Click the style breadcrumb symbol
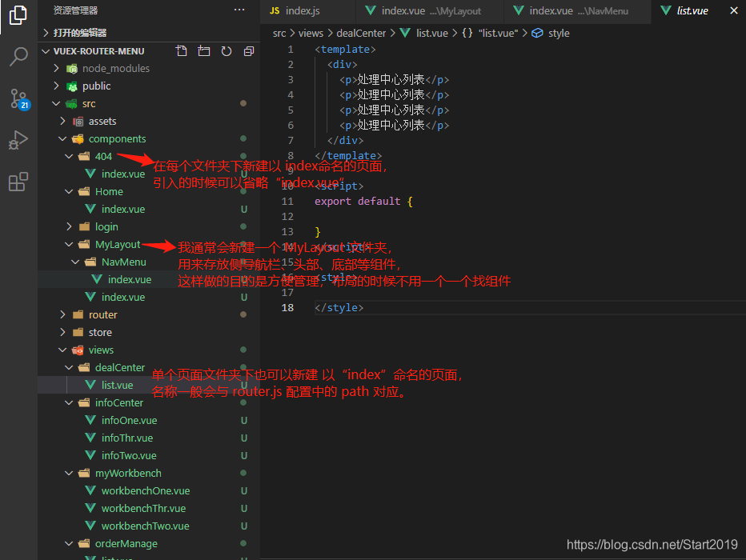 coord(551,34)
